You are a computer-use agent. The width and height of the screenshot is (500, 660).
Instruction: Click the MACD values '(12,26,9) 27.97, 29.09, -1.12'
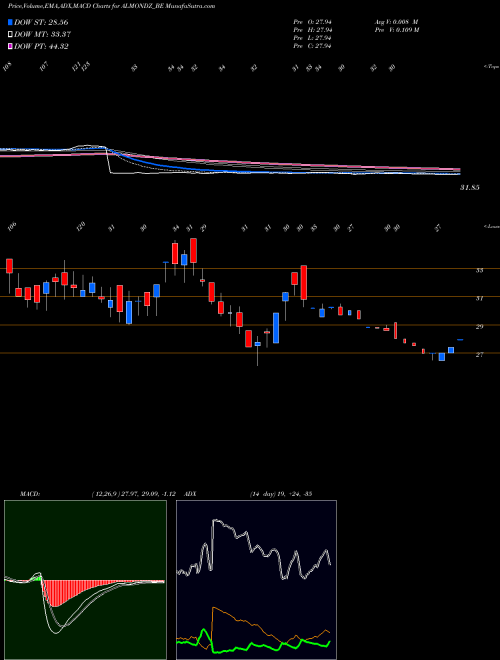136,494
